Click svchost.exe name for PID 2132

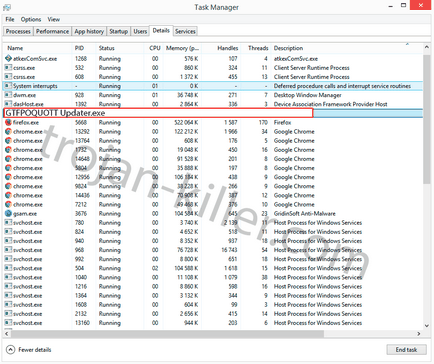(x=27, y=314)
